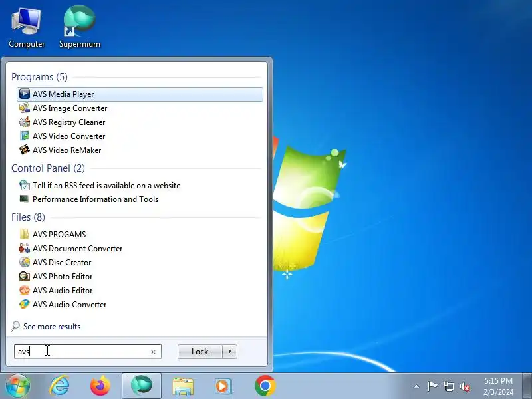Clear the search box with the X
532x399 pixels.
point(153,352)
